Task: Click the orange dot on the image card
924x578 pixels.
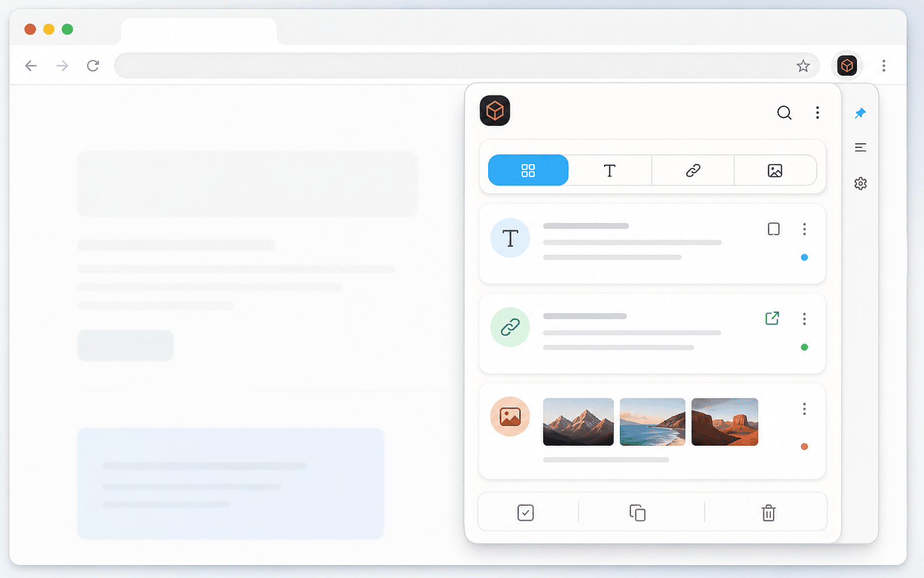Action: (x=805, y=446)
